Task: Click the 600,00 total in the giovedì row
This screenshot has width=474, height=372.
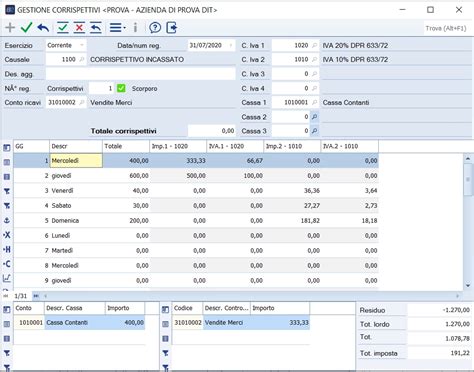Action: point(139,176)
